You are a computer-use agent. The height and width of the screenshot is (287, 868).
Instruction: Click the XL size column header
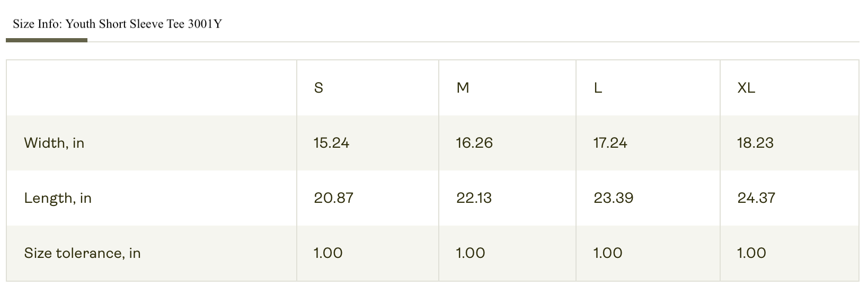coord(746,88)
